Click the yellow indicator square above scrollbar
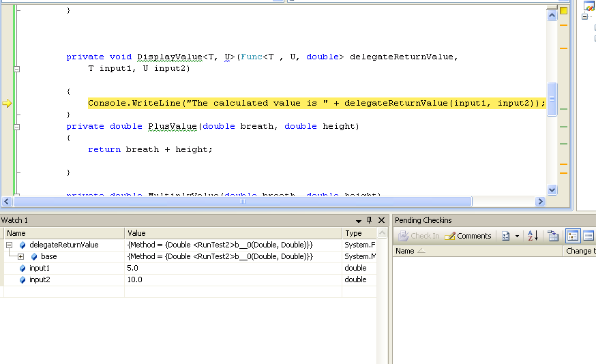596x364 pixels. (x=564, y=11)
